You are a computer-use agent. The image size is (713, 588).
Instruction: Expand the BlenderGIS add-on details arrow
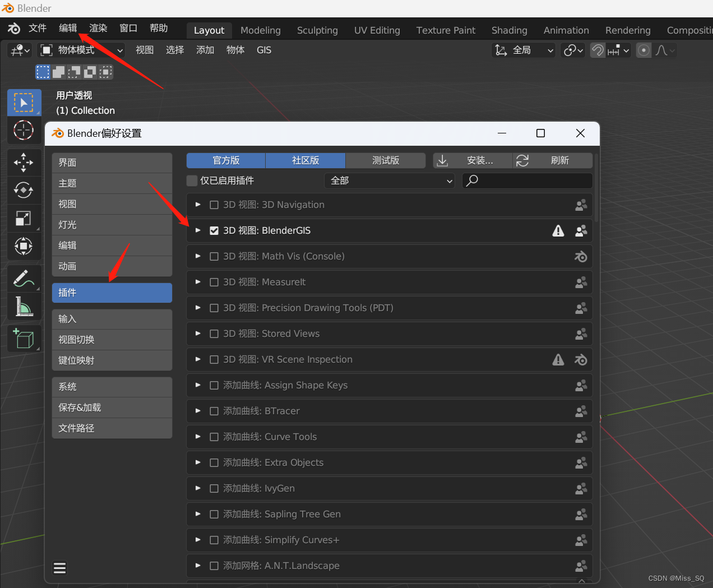tap(197, 230)
